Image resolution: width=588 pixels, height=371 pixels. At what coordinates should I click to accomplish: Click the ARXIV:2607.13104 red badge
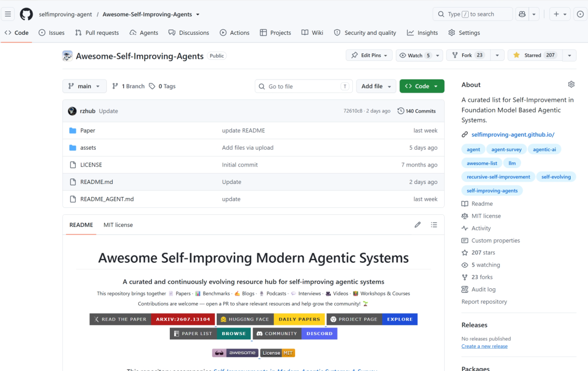183,319
